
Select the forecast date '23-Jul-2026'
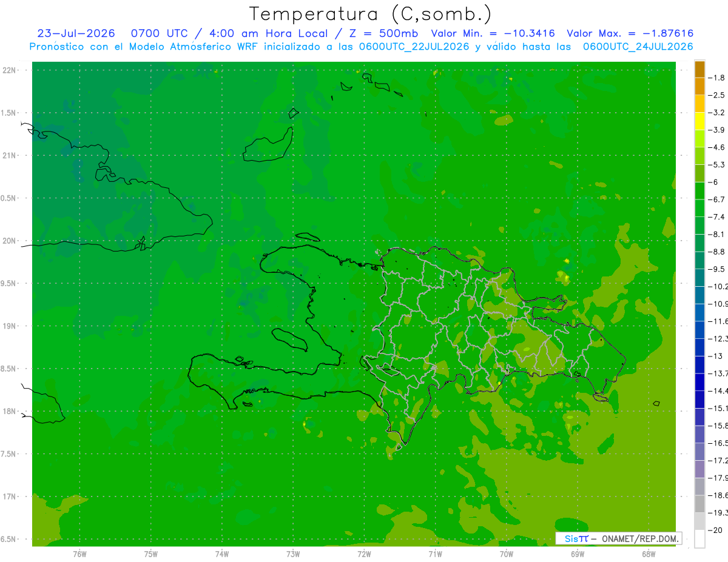[76, 33]
